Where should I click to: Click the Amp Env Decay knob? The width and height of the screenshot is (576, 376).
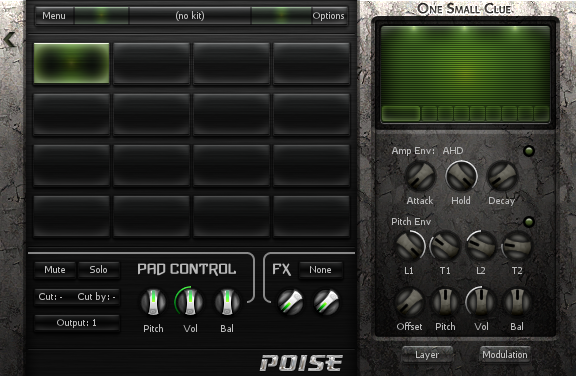(502, 176)
